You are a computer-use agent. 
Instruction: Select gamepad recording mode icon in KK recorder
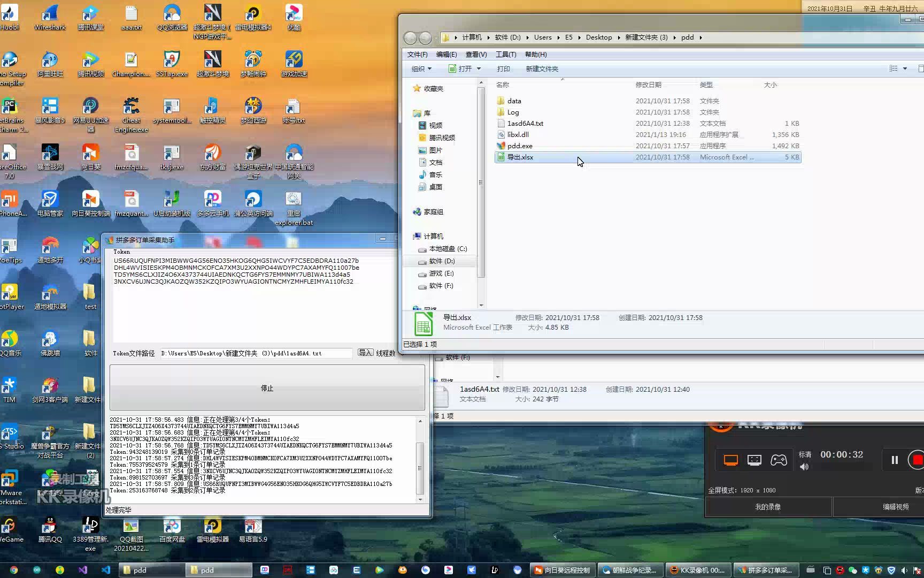pos(778,460)
